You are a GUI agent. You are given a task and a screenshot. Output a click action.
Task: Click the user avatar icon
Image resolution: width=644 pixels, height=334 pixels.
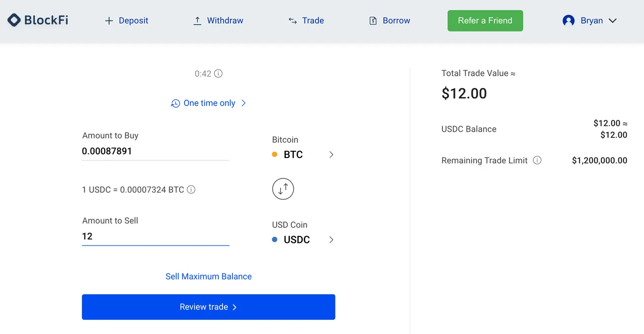pyautogui.click(x=569, y=21)
